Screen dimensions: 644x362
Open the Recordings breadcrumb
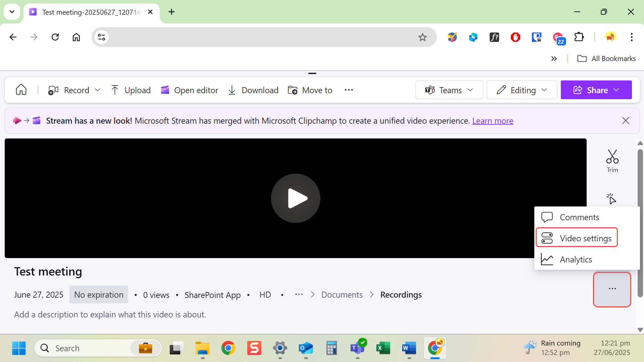click(401, 295)
